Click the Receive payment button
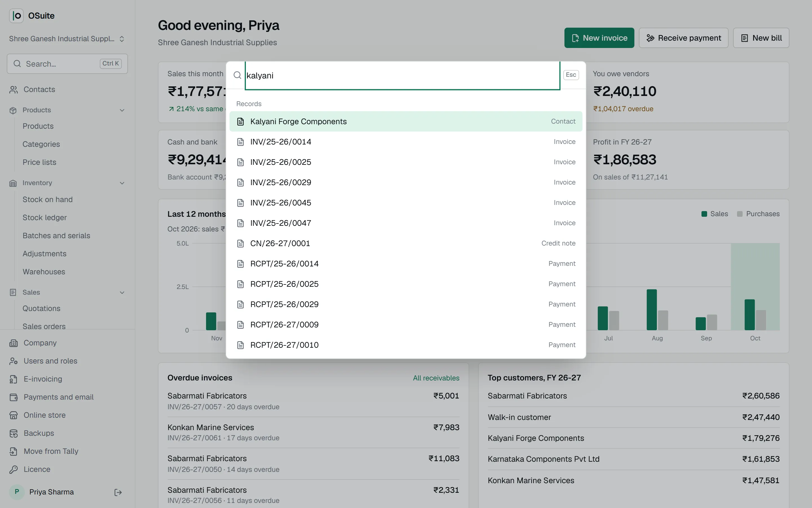Image resolution: width=812 pixels, height=508 pixels. (683, 38)
